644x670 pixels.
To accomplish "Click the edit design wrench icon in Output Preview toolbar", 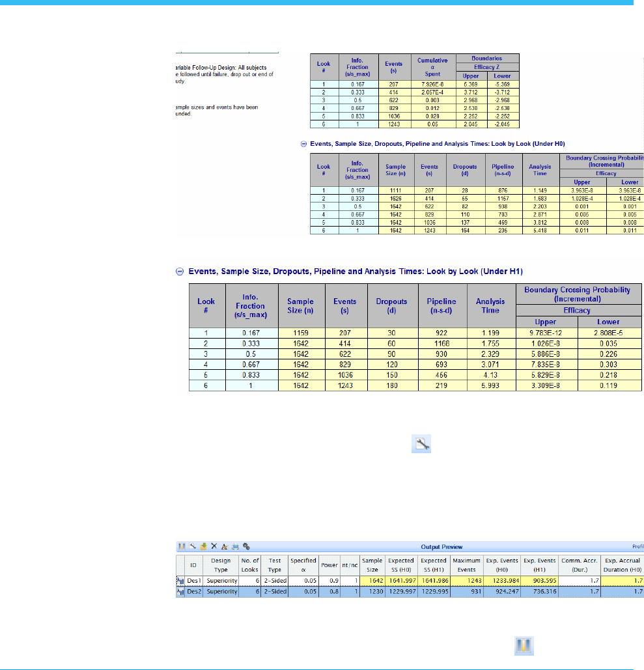I will coord(192,546).
